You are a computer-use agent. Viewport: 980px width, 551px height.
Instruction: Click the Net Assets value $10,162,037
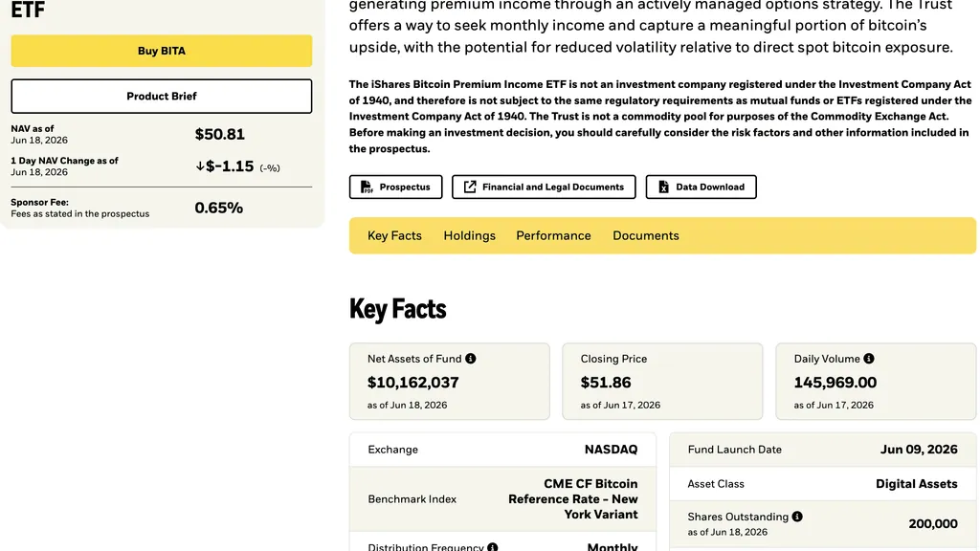click(413, 383)
